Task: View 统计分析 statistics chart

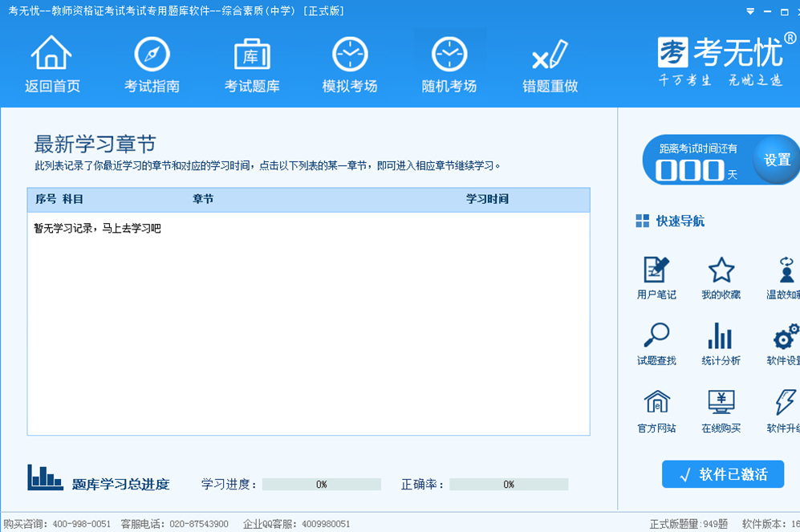Action: pyautogui.click(x=721, y=336)
